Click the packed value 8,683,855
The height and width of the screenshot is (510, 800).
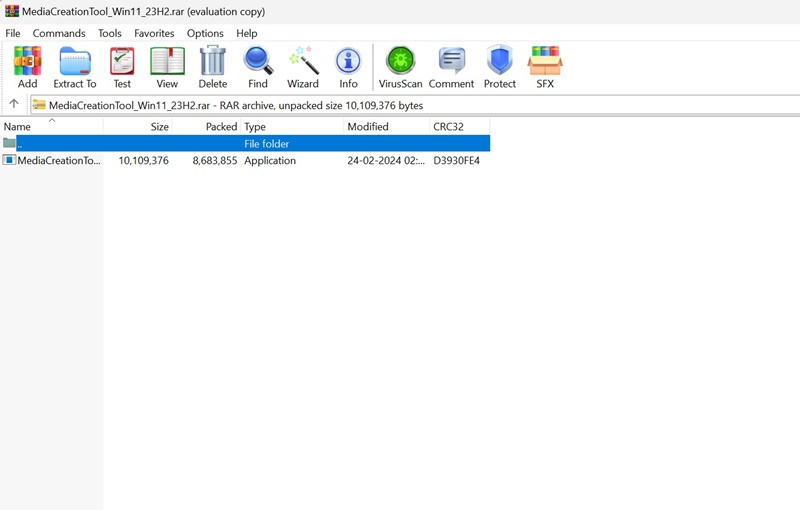pos(215,160)
